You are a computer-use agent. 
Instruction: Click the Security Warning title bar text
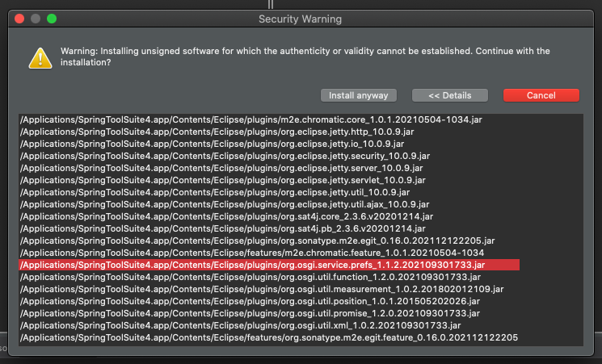coord(301,19)
